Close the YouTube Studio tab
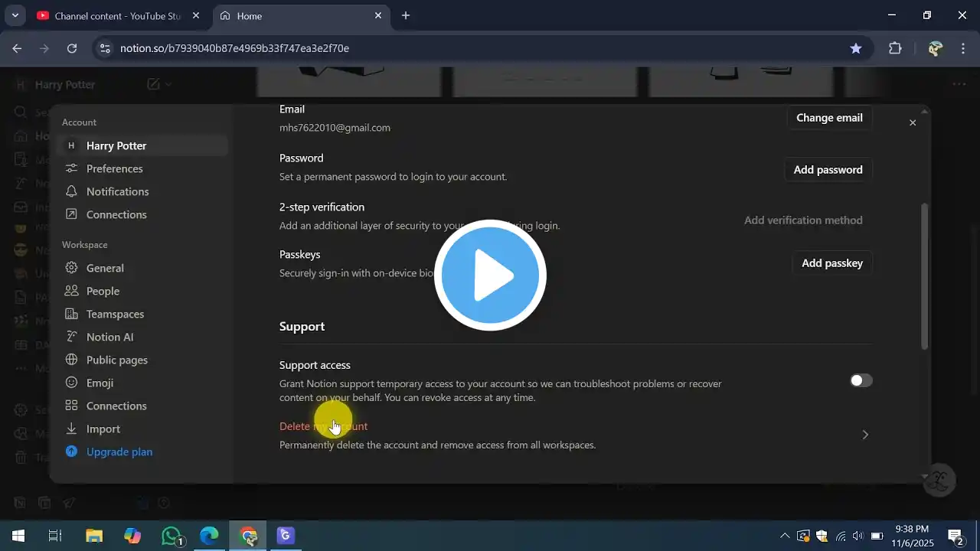 (195, 15)
